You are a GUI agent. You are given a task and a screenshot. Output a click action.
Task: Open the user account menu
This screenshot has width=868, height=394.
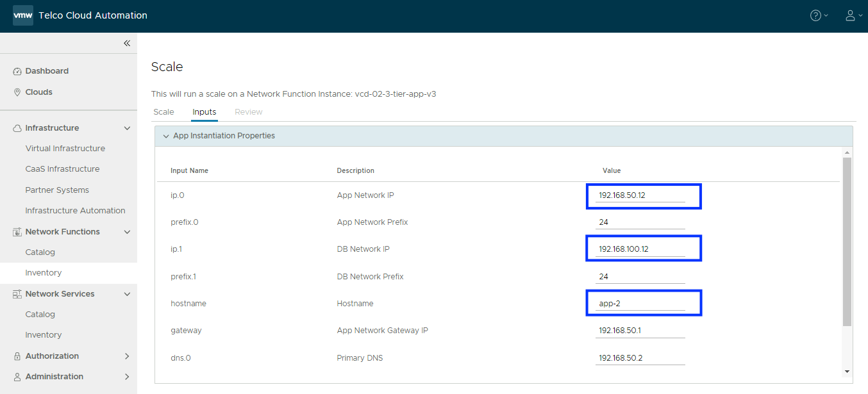[850, 15]
